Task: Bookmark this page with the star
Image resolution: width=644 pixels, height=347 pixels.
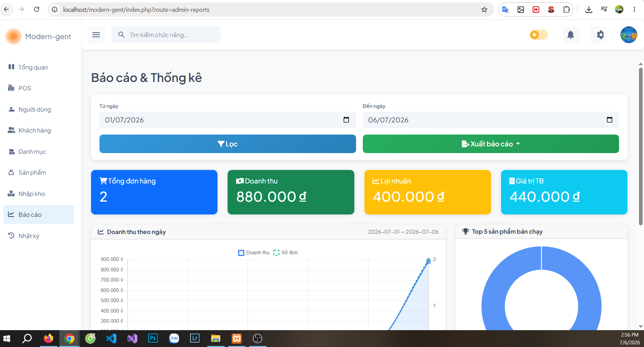Action: [484, 9]
